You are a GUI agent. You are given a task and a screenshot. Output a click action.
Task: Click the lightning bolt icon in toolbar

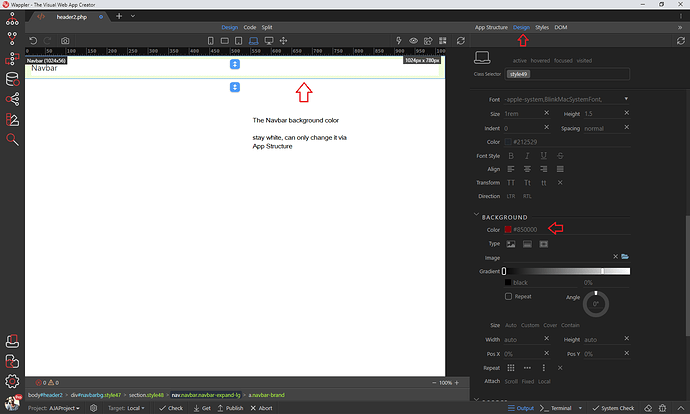coord(399,40)
